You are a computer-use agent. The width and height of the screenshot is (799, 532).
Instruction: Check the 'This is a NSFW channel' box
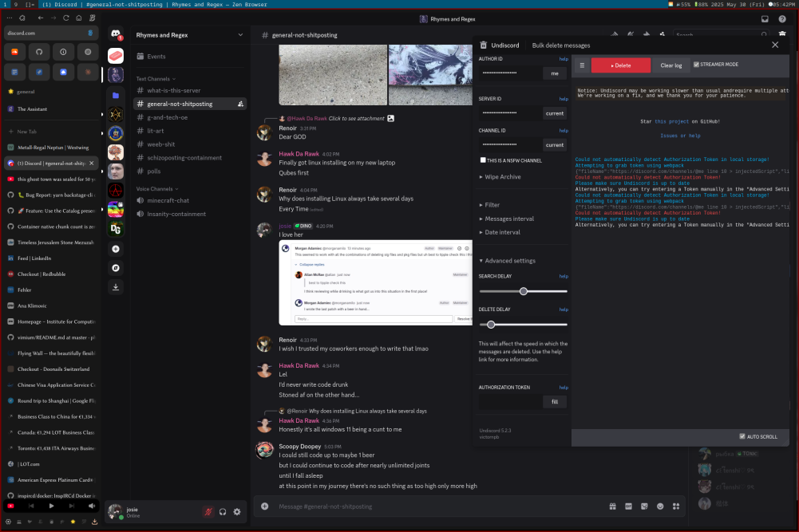[x=483, y=160]
